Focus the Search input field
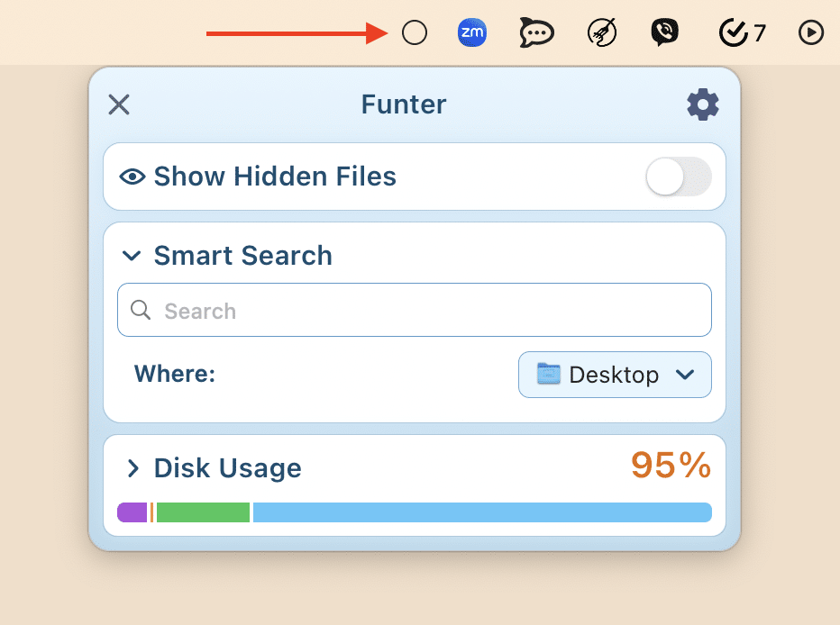This screenshot has height=625, width=840. (414, 310)
